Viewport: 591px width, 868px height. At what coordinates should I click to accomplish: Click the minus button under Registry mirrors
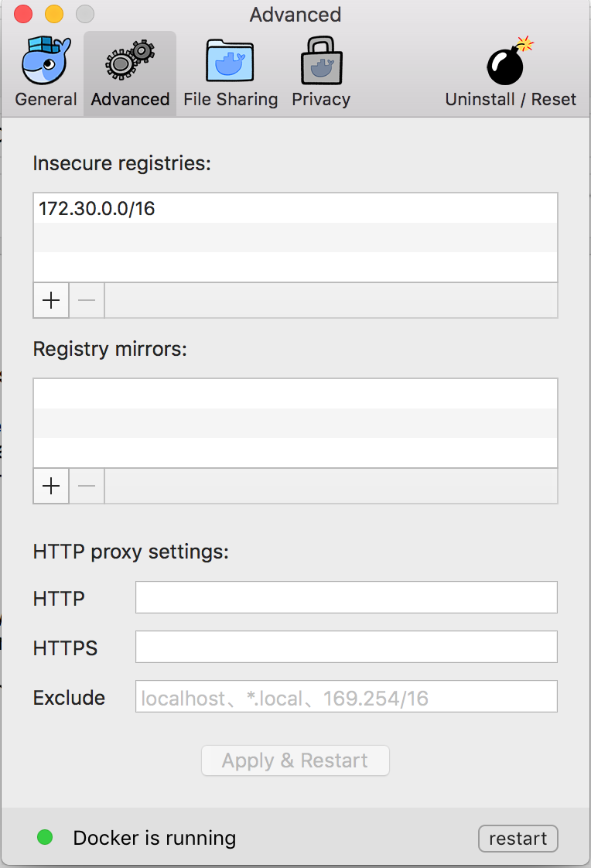click(x=86, y=486)
